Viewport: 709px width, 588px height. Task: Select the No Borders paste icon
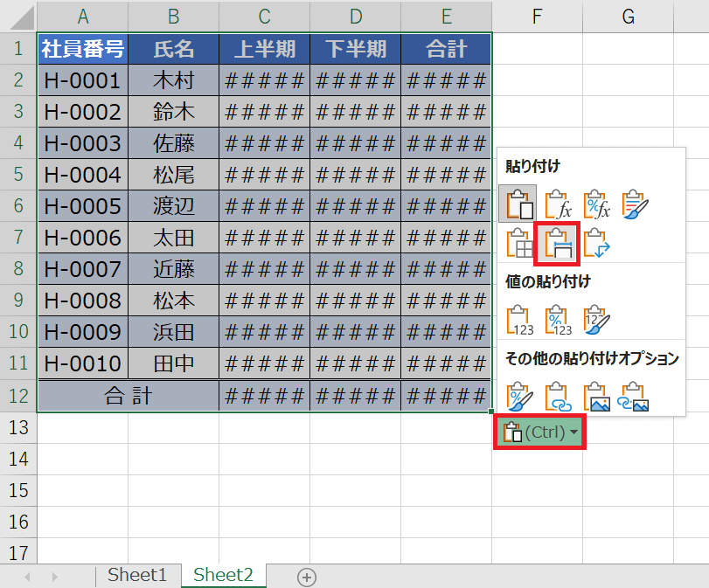[518, 243]
